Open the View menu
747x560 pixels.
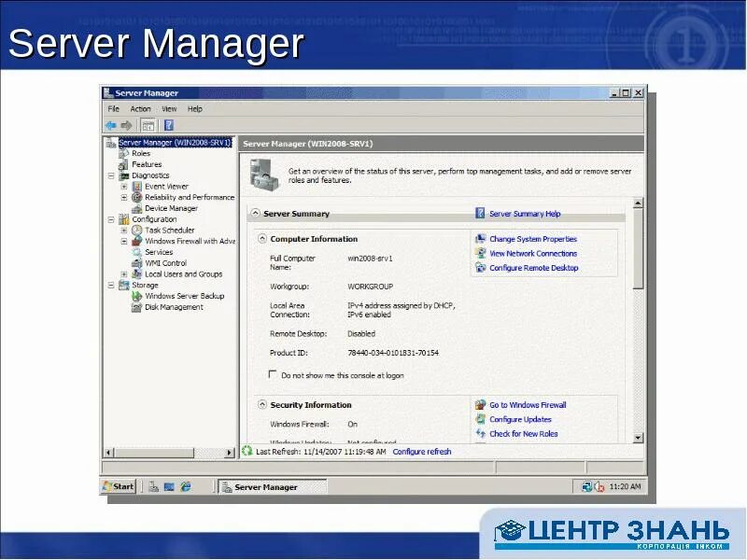click(x=169, y=109)
